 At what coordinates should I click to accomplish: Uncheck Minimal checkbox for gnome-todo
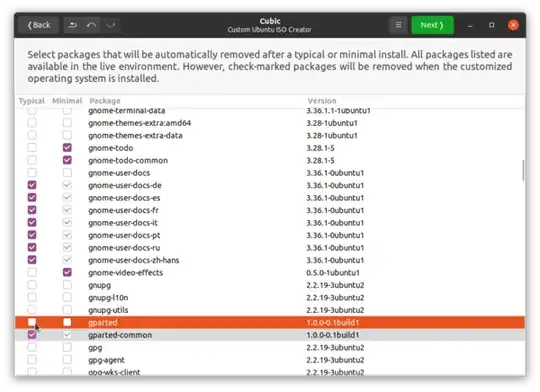[67, 148]
